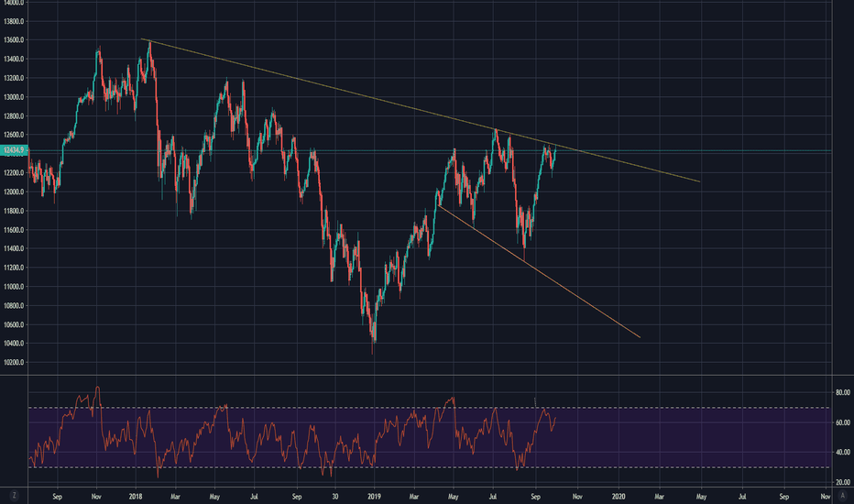Click the 10200.0 price axis label
This screenshot has height=504, width=854.
coord(14,362)
